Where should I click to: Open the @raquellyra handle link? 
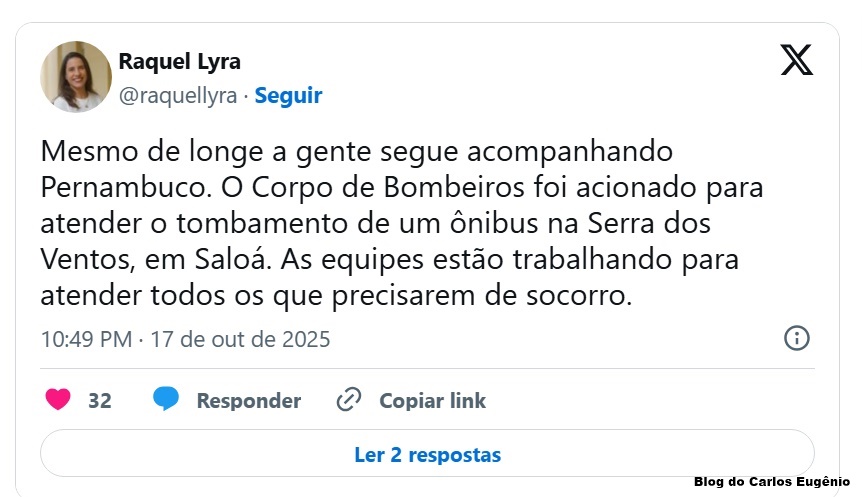pyautogui.click(x=178, y=96)
